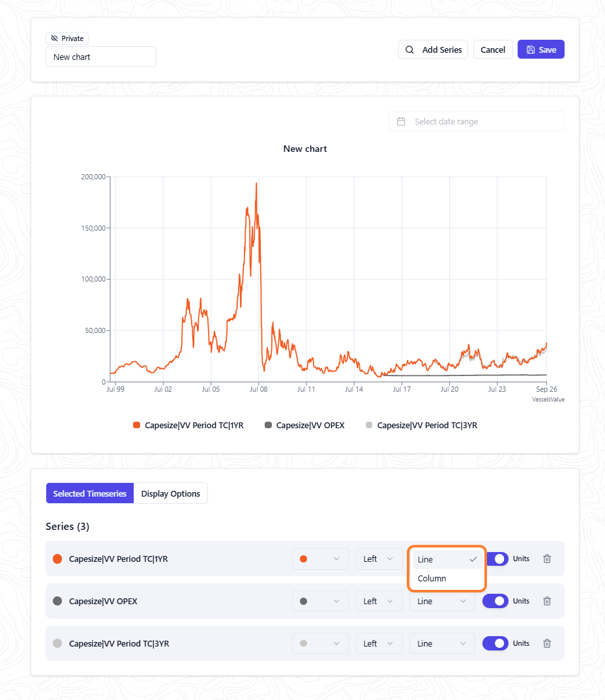The image size is (605, 700).
Task: Disable Units toggle for Capesize|VV Period TC|3YR
Action: 495,643
